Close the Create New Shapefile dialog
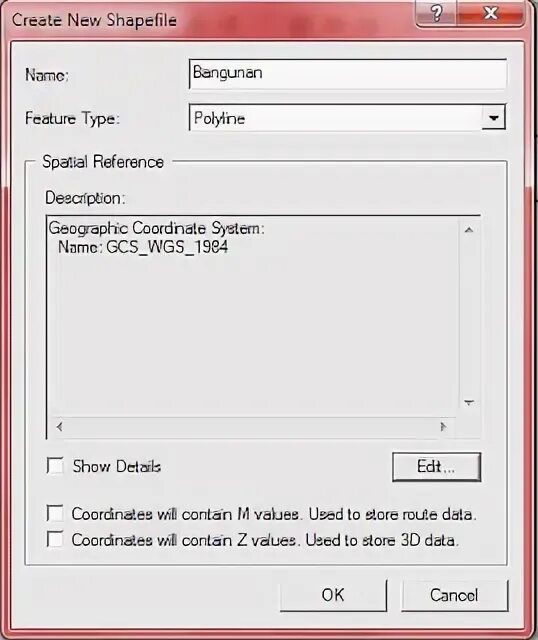 pos(490,13)
